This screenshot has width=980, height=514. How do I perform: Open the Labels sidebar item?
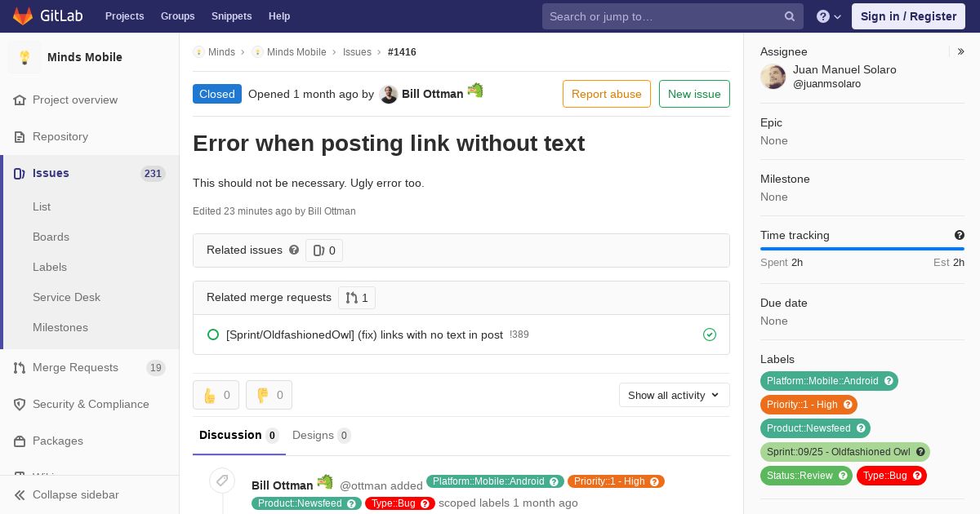coord(50,267)
